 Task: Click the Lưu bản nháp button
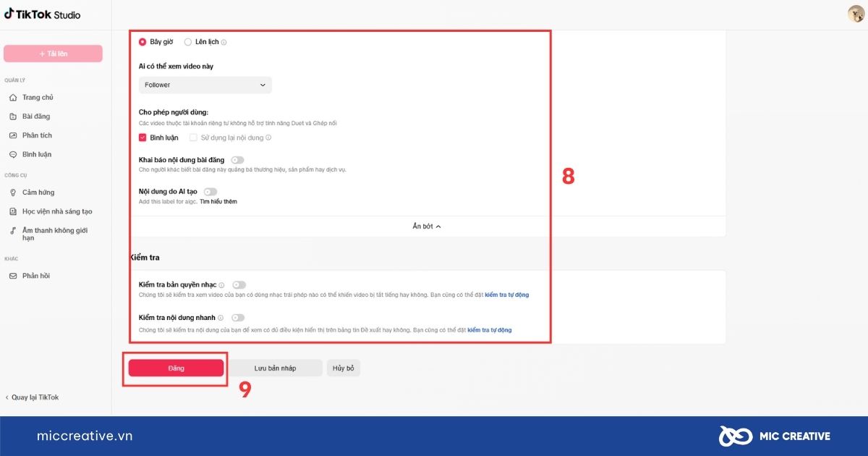[x=275, y=368]
